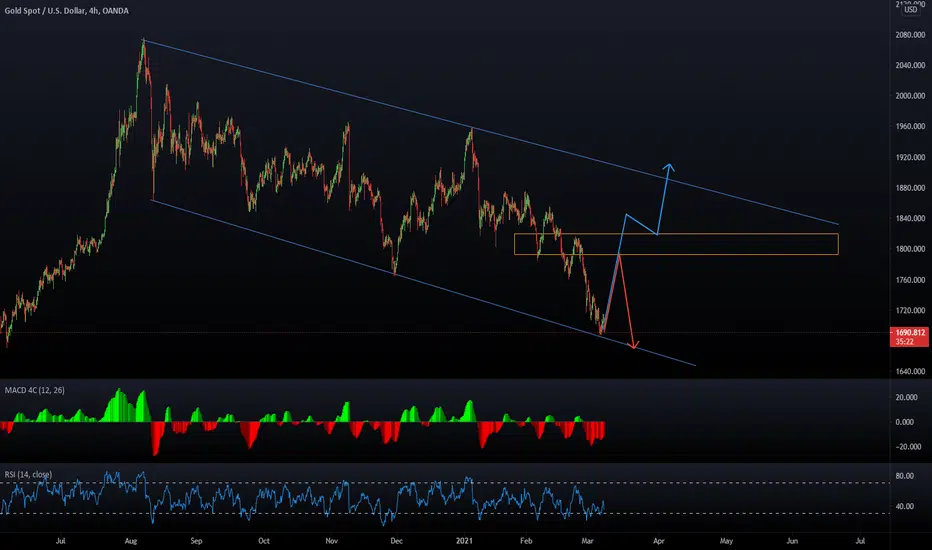Click the 1920.000 price axis label
The height and width of the screenshot is (550, 932).
pos(910,158)
